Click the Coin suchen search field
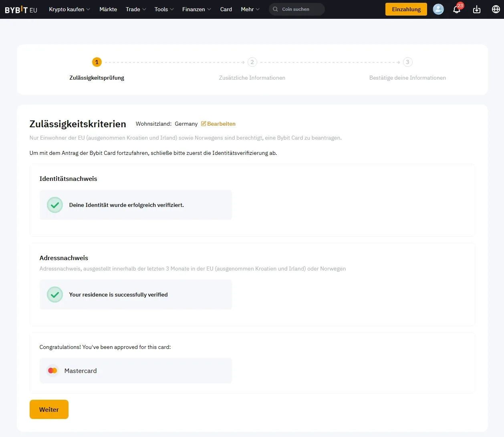The width and height of the screenshot is (504, 437). click(296, 9)
